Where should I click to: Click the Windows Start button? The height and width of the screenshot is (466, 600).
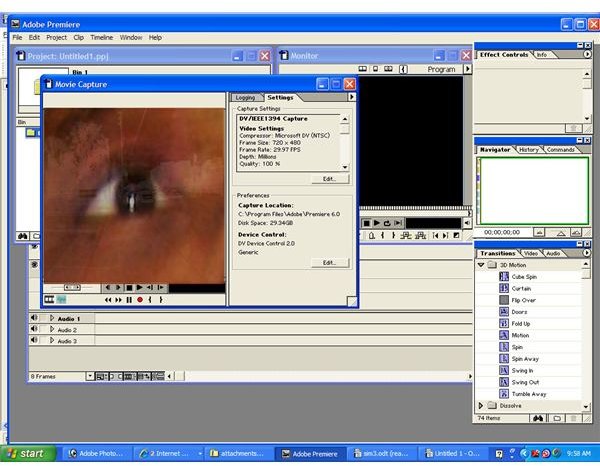pos(29,453)
